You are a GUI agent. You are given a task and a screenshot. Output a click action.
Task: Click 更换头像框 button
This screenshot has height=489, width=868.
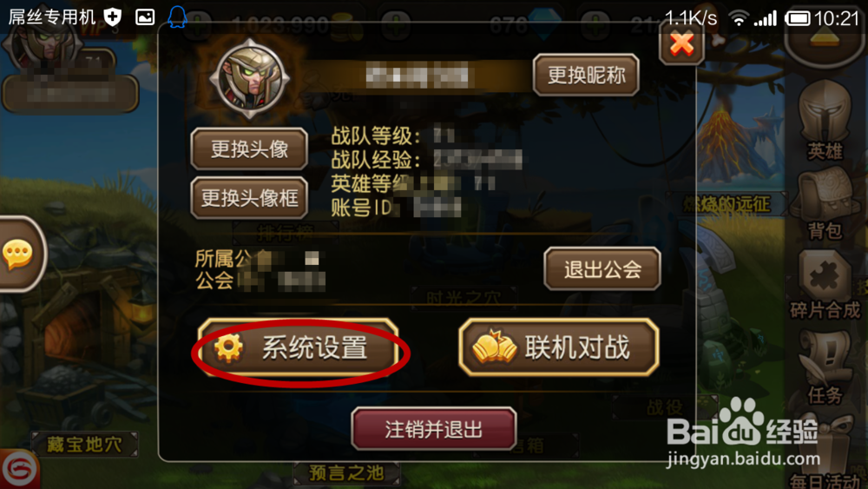(x=249, y=198)
